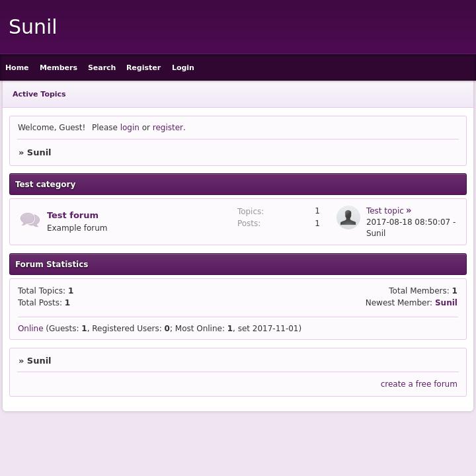Viewport: 476px width, 476px height.
Task: Switch to the Active Topics tab
Action: 39,94
